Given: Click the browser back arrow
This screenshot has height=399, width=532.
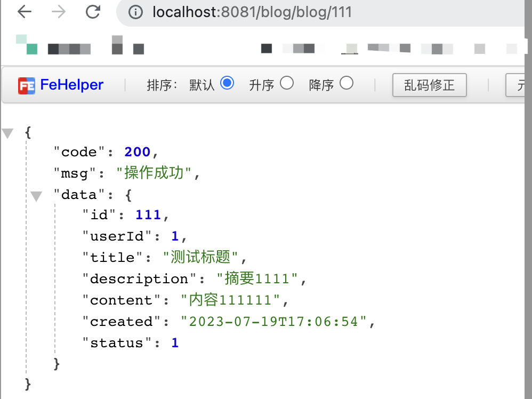Looking at the screenshot, I should coord(25,12).
